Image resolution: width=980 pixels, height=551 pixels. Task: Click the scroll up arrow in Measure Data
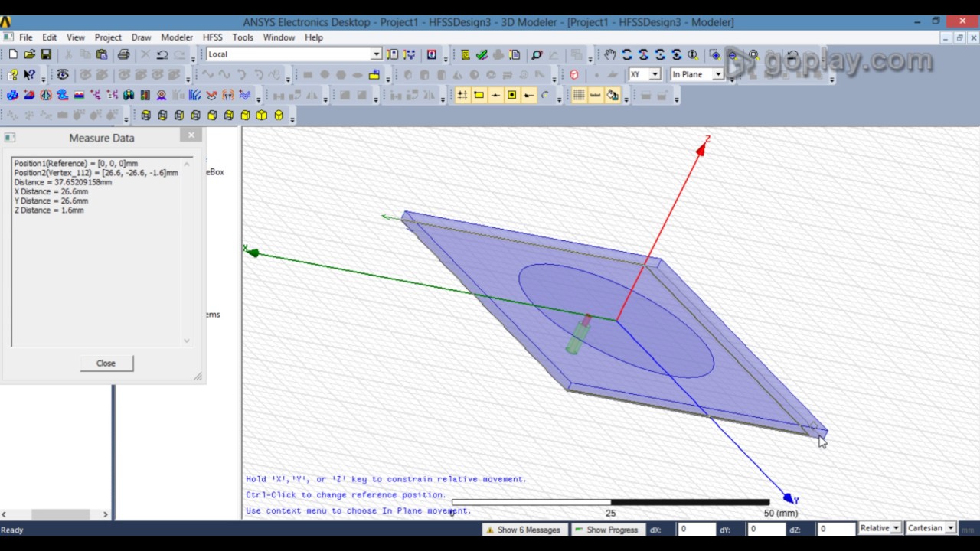point(186,164)
